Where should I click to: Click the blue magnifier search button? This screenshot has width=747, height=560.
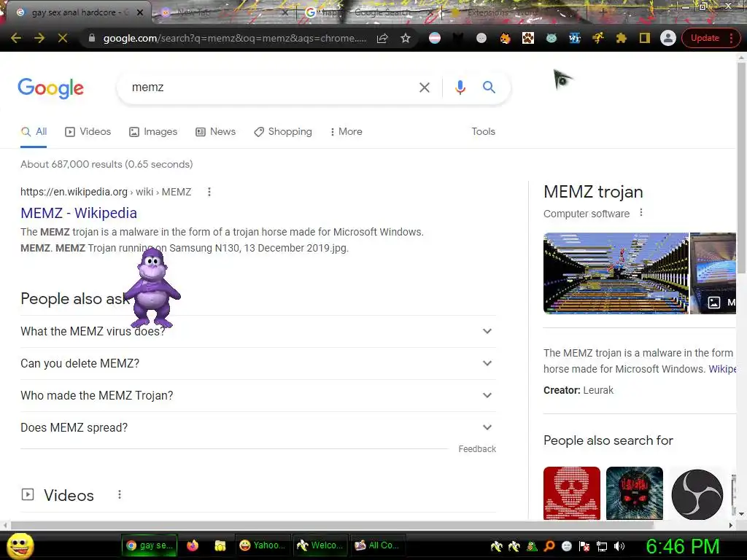tap(489, 87)
